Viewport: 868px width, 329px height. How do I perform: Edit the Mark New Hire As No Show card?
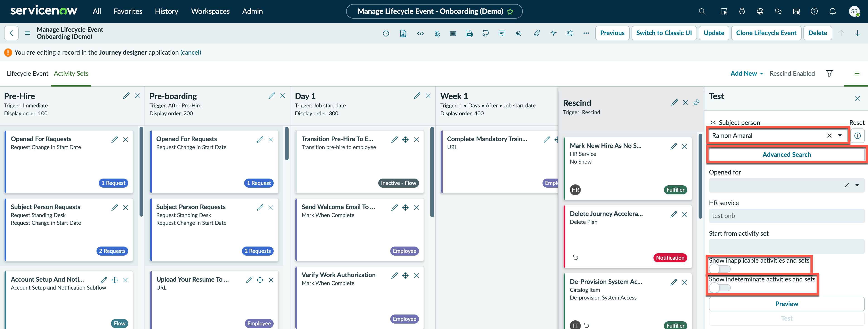click(x=674, y=146)
